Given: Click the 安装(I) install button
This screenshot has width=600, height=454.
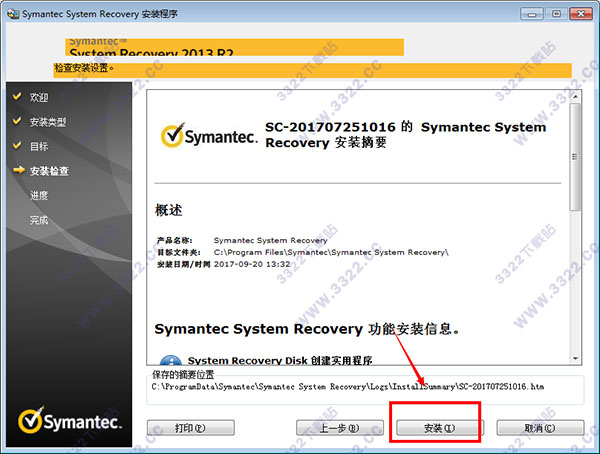Looking at the screenshot, I should (440, 428).
